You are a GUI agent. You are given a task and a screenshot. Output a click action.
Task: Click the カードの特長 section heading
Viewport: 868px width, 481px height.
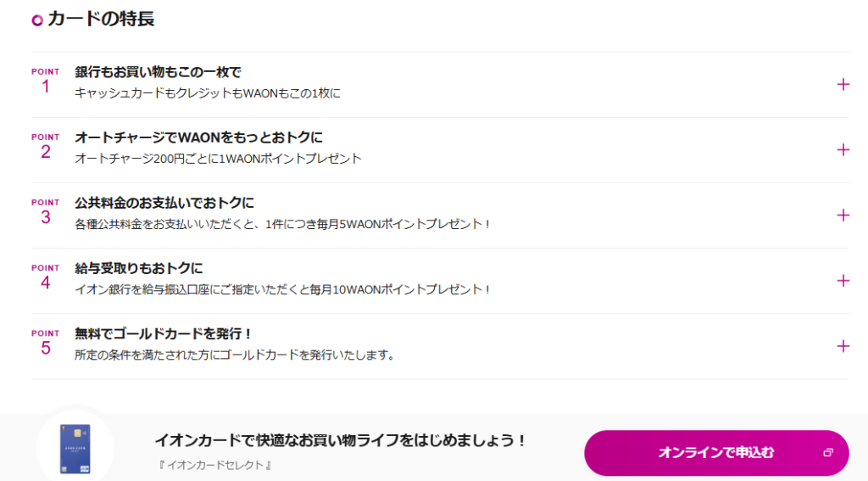click(101, 19)
